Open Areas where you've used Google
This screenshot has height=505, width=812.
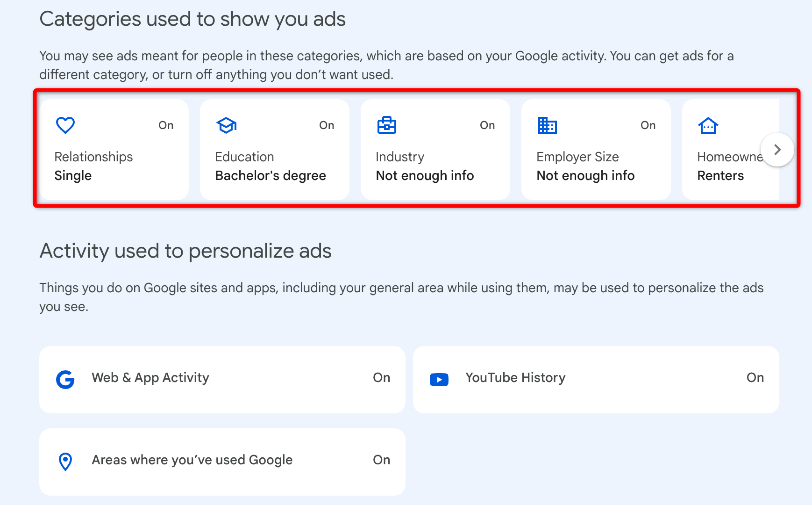coord(222,462)
